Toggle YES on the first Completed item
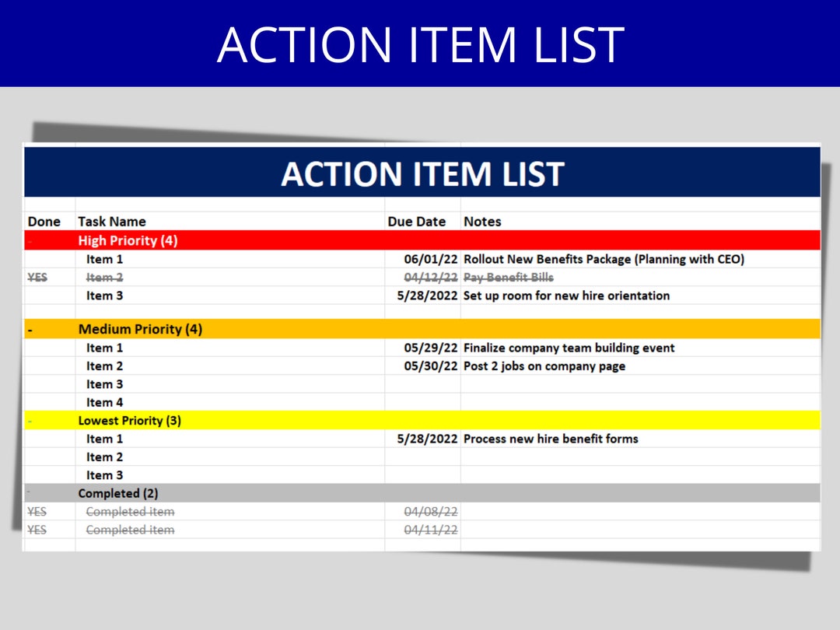The height and width of the screenshot is (630, 840). [37, 511]
